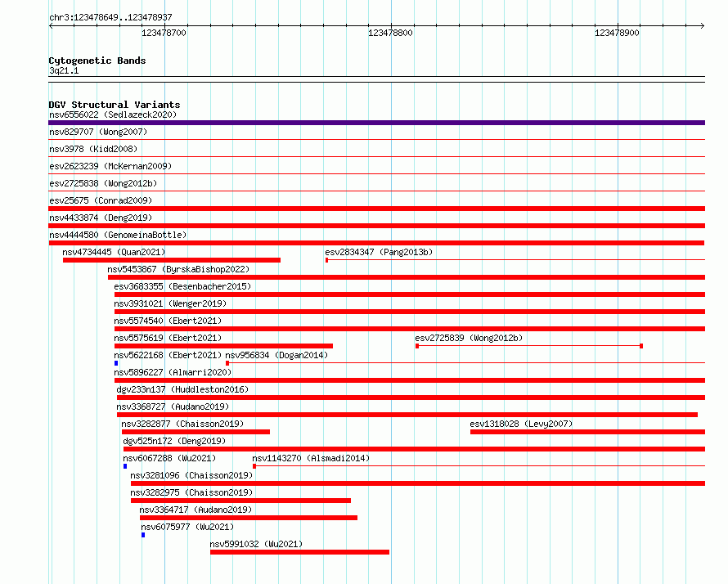The image size is (728, 584).
Task: Click the red start marker of nsv1143270
Action: pyautogui.click(x=254, y=466)
